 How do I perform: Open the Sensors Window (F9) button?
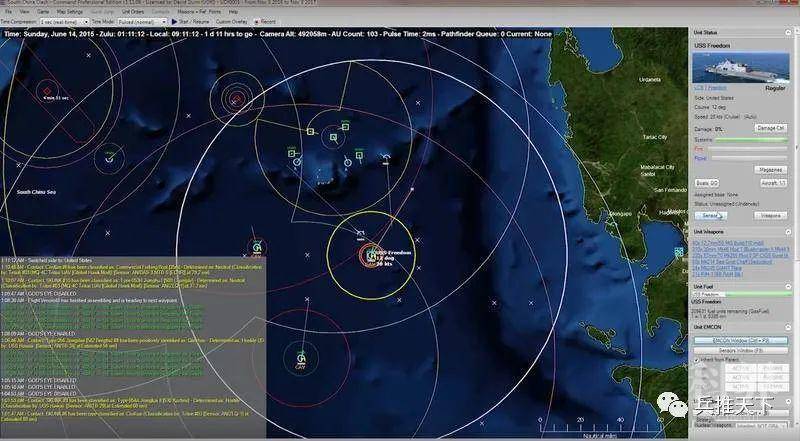pos(740,351)
